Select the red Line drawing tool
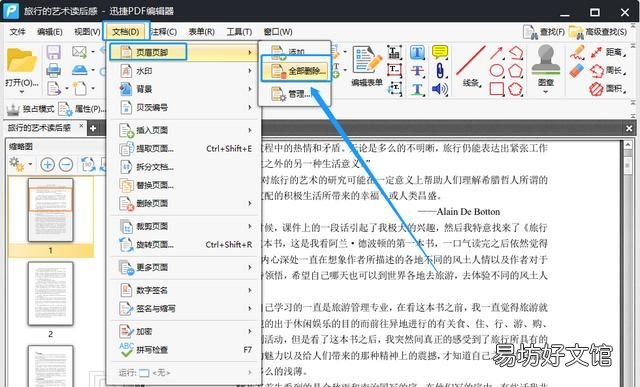 tap(470, 60)
